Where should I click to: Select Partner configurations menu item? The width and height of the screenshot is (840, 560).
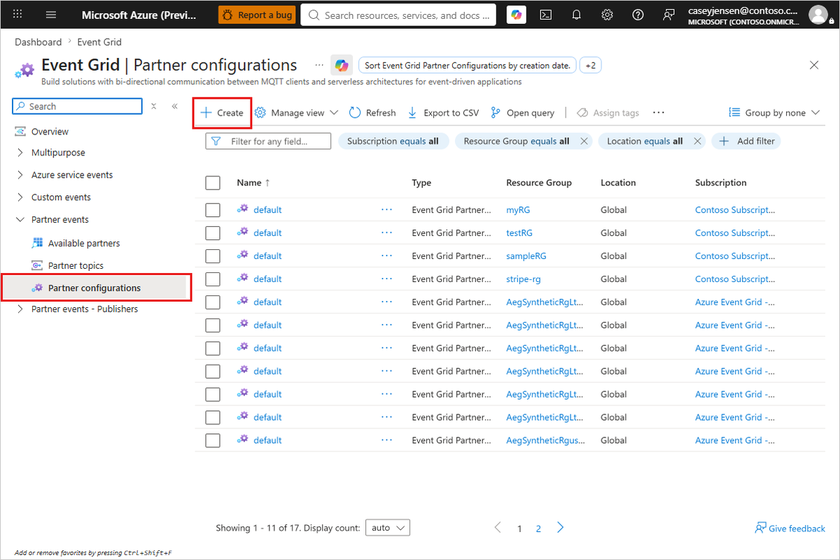[96, 288]
